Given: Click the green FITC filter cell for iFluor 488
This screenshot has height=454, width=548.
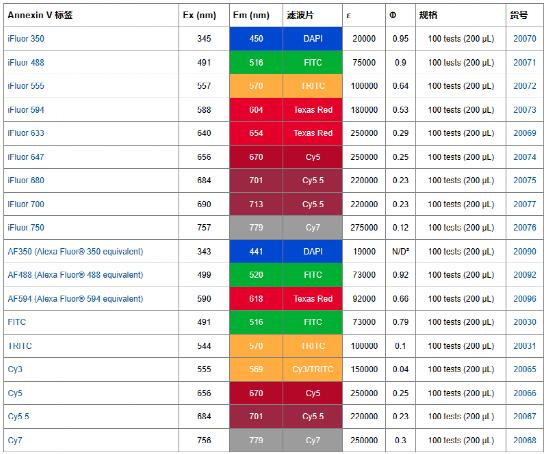Looking at the screenshot, I should click(x=312, y=63).
